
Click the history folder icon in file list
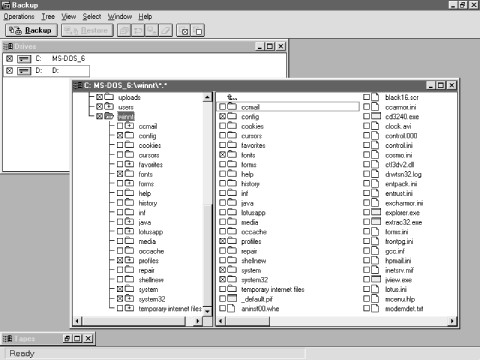click(x=232, y=183)
